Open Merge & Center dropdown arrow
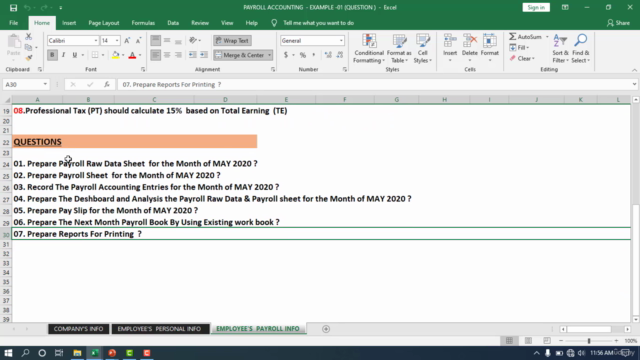The image size is (640, 360). (x=269, y=55)
